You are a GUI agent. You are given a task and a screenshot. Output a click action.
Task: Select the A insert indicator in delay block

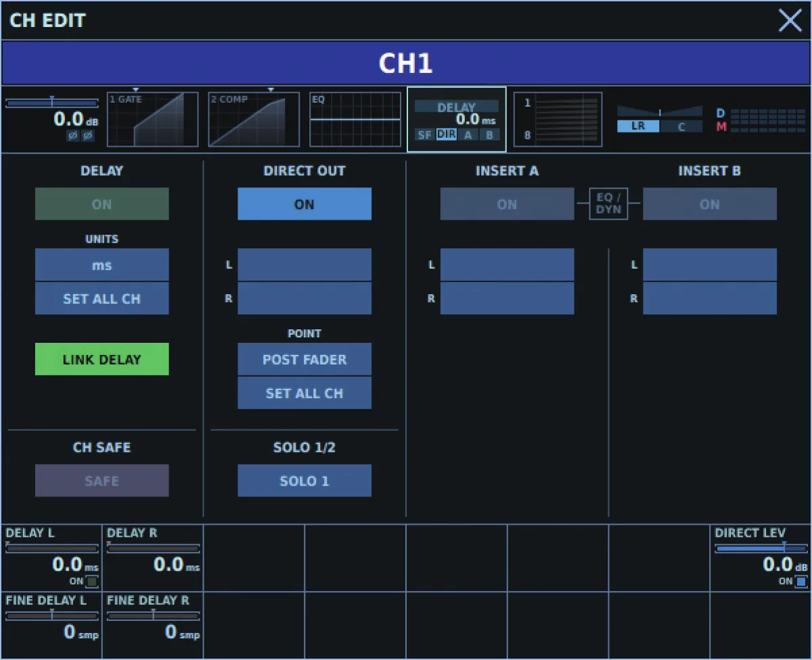(468, 135)
